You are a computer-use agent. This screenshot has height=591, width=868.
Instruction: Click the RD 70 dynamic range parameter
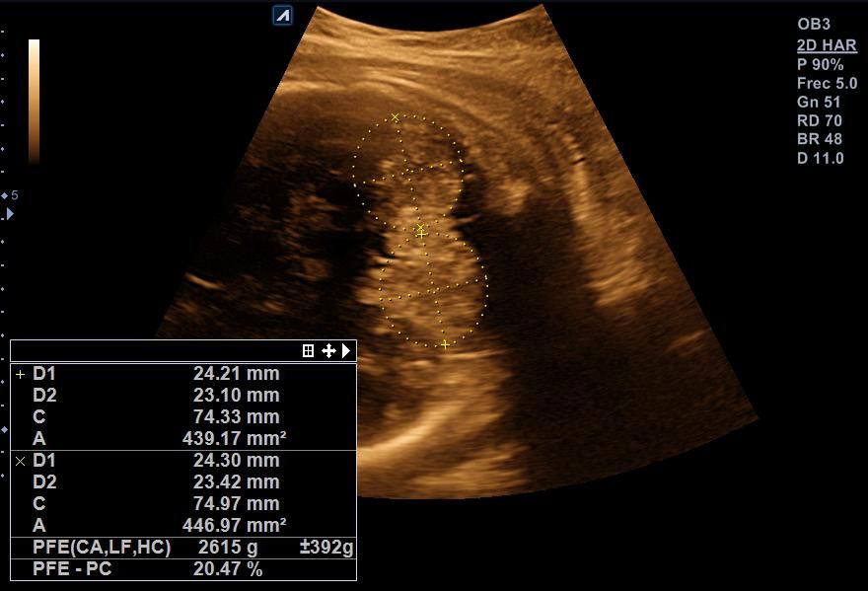click(819, 121)
